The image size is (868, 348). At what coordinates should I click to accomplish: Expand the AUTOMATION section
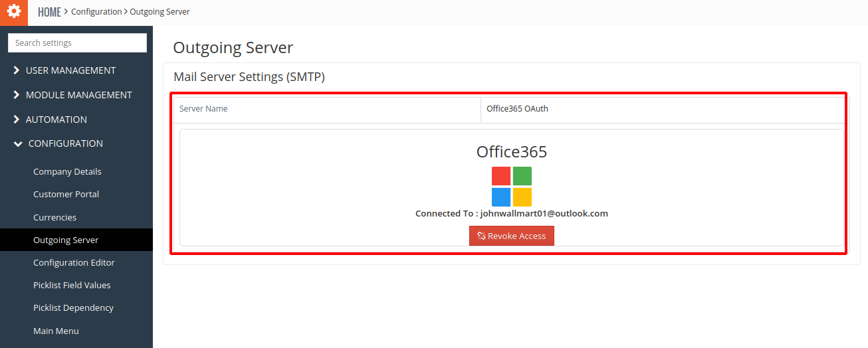click(56, 120)
